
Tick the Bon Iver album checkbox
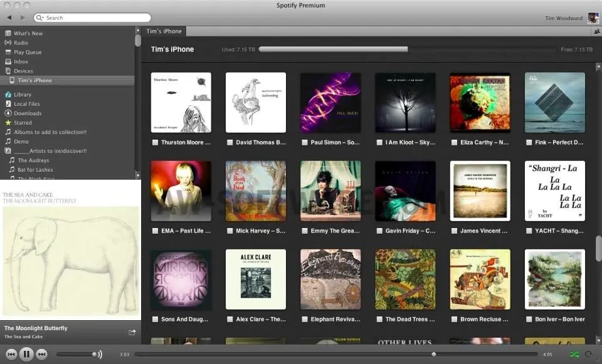coord(529,319)
